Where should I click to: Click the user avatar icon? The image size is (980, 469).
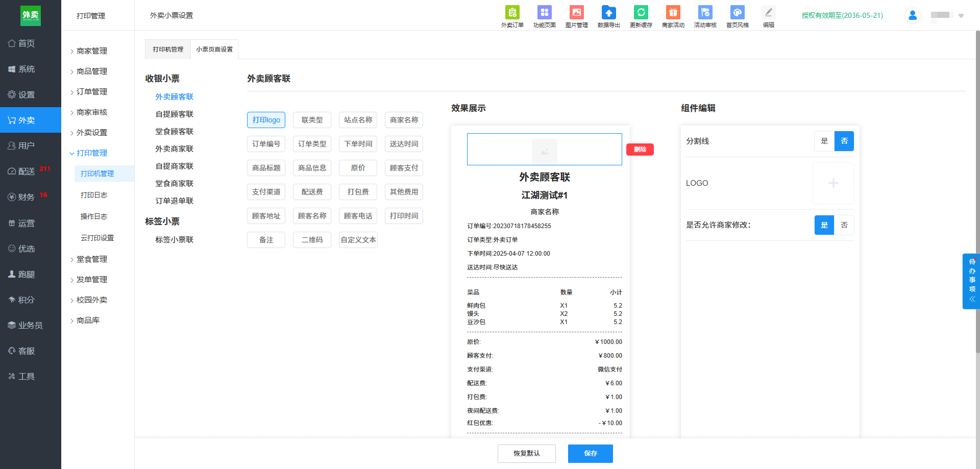[x=913, y=15]
